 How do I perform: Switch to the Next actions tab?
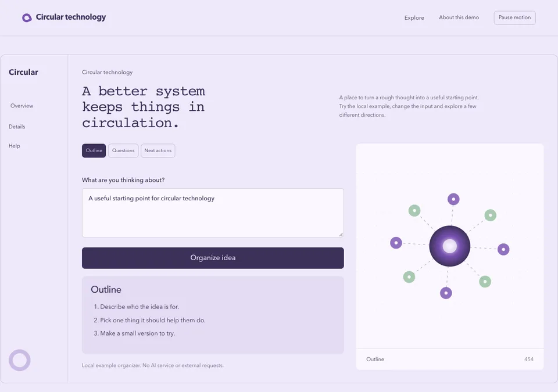[x=158, y=150]
